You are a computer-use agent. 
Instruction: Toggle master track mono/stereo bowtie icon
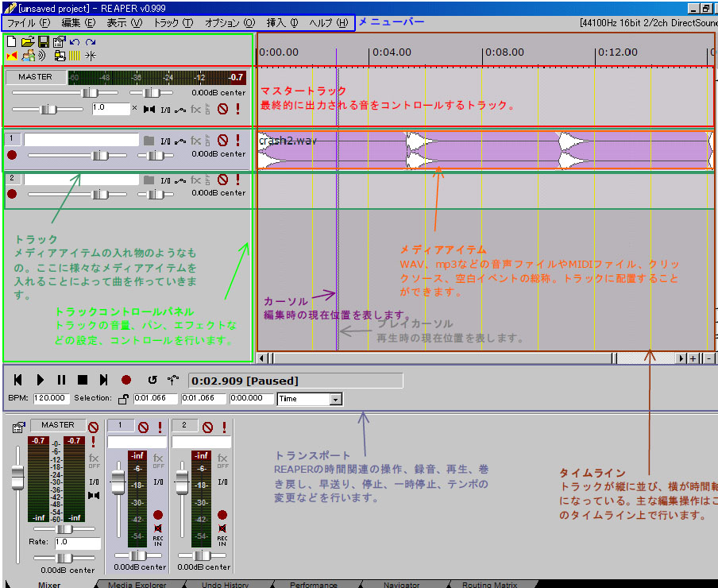[149, 110]
